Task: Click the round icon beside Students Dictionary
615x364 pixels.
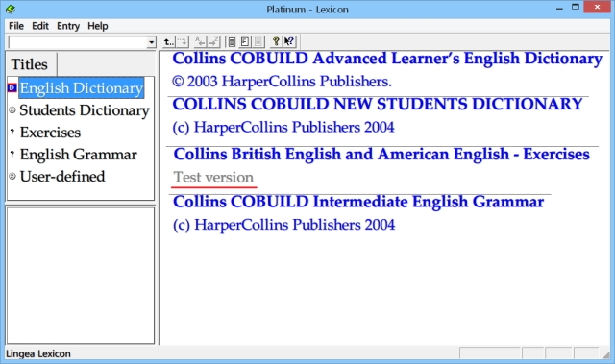Action: tap(12, 110)
